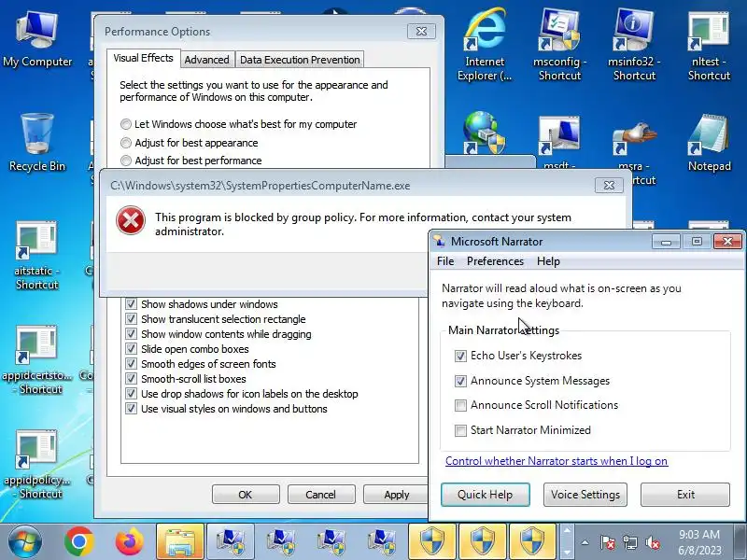
Task: Open the Recycle Bin icon
Action: tap(37, 143)
